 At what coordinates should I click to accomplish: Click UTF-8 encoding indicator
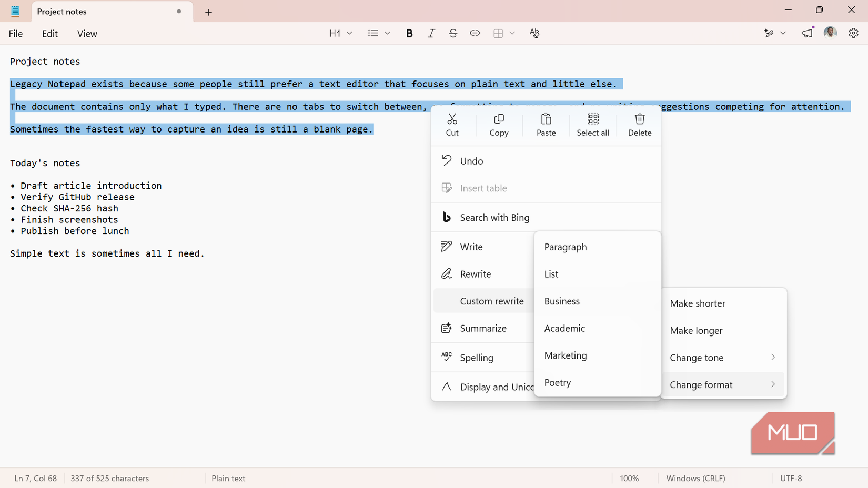(x=791, y=479)
